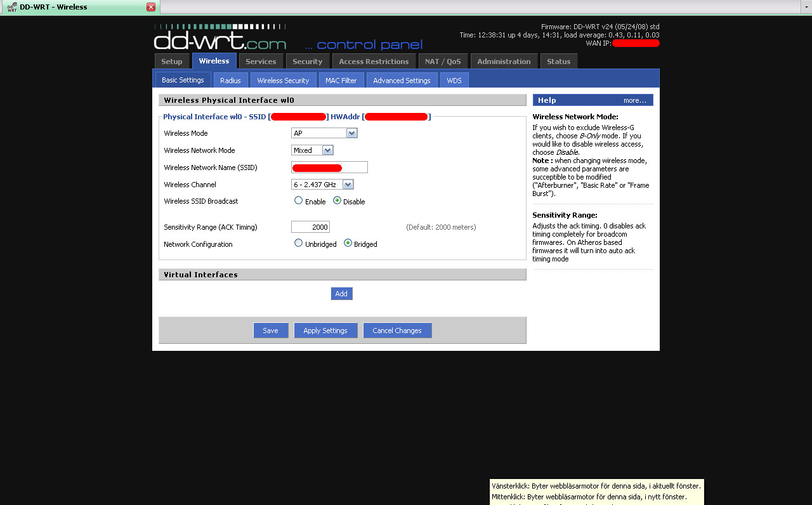This screenshot has width=812, height=505.
Task: Open the Wireless Channel dropdown
Action: coord(322,185)
